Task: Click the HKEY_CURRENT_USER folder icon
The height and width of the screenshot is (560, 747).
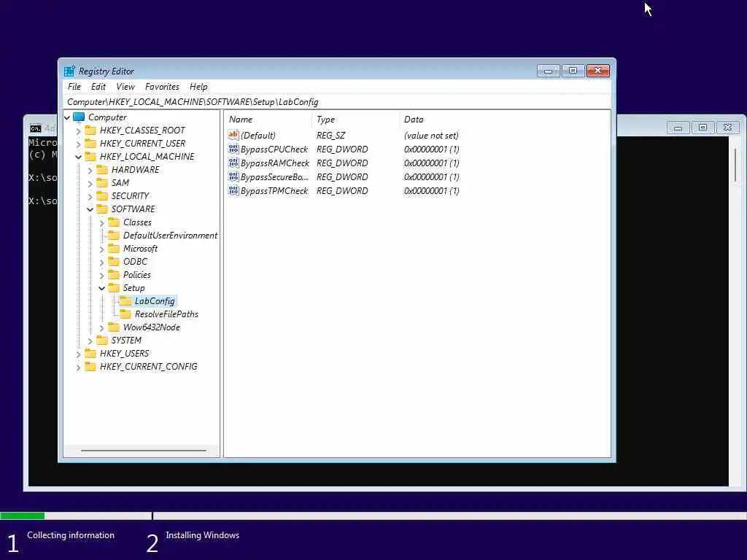Action: (90, 144)
